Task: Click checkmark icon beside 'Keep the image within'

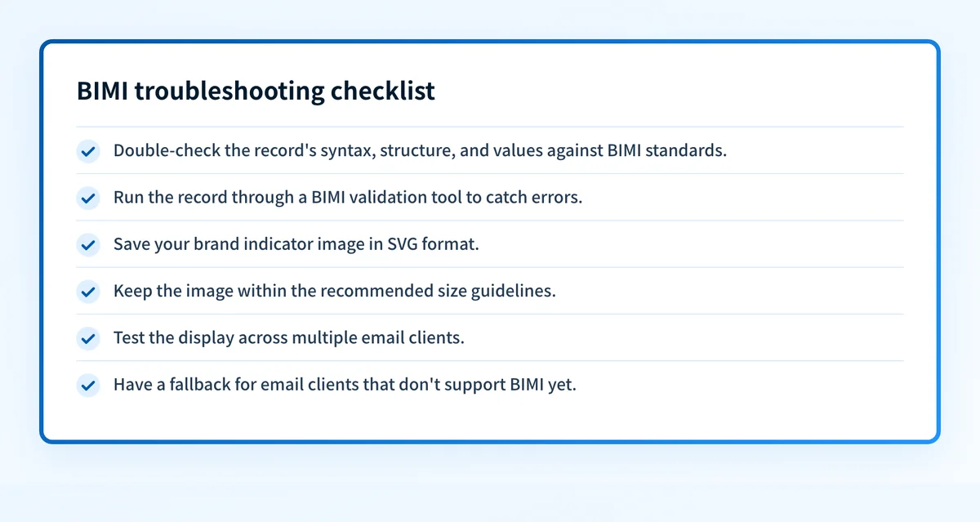Action: pyautogui.click(x=88, y=291)
